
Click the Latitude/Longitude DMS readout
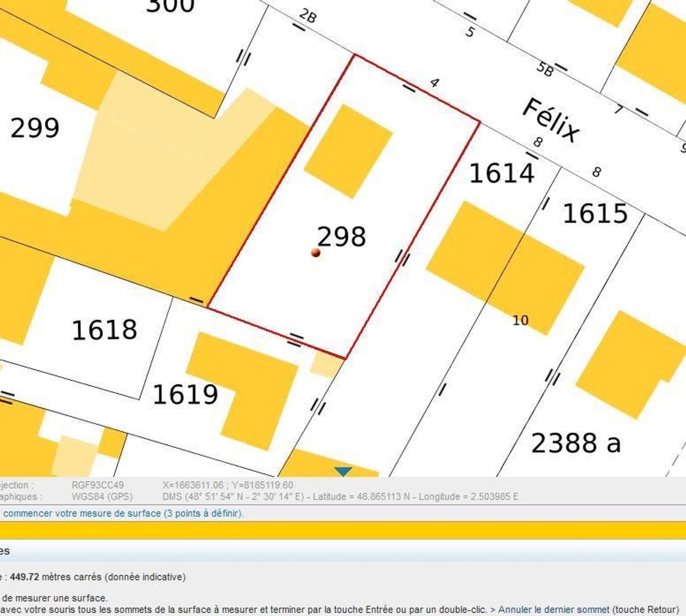(340, 497)
